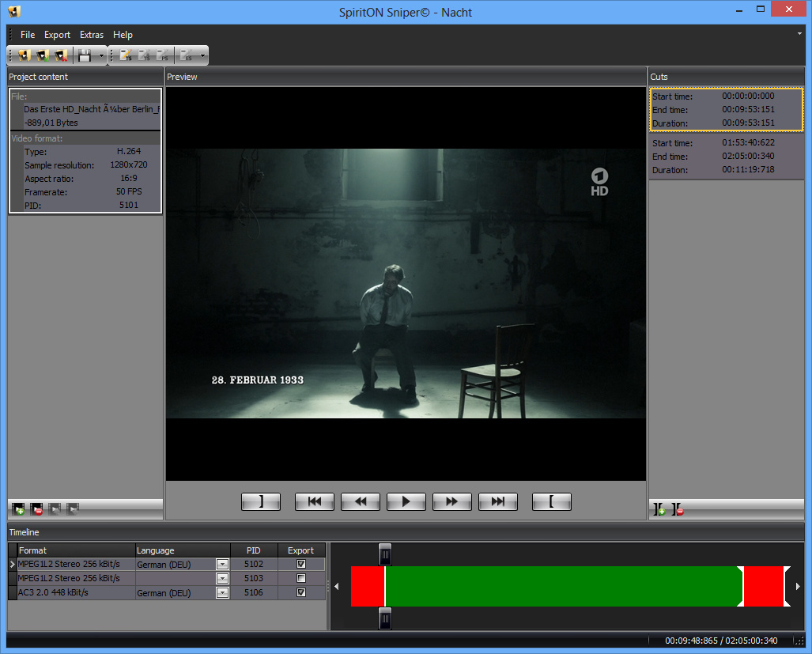Screen dimensions: 812x654
Task: Open the empty language dropdown for PID 5103
Action: tap(222, 578)
